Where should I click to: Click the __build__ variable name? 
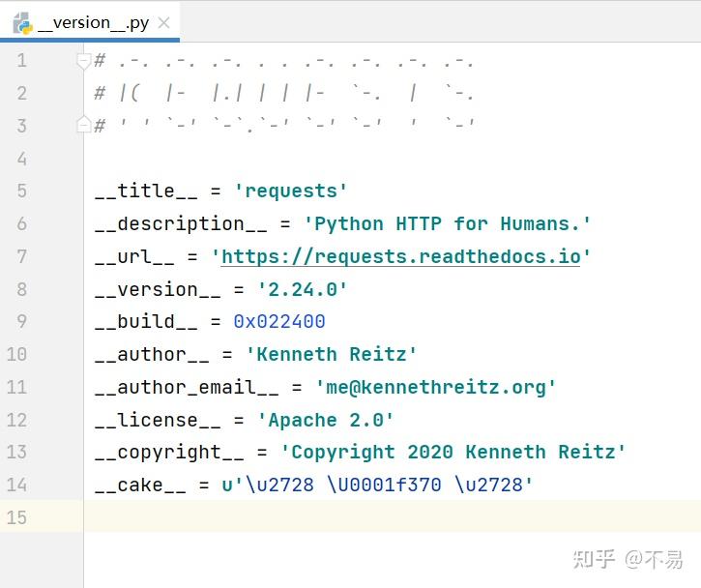point(146,322)
